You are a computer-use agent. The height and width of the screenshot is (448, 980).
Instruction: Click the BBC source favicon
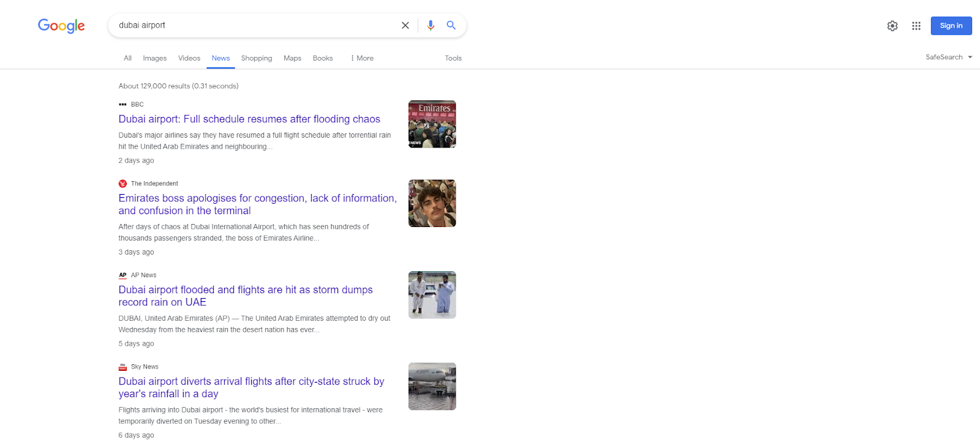(123, 105)
